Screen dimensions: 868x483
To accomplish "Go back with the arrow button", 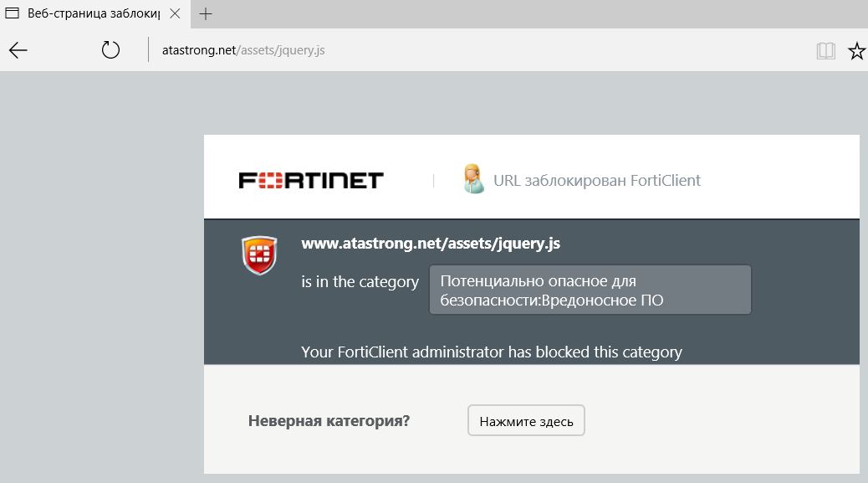I will click(18, 51).
